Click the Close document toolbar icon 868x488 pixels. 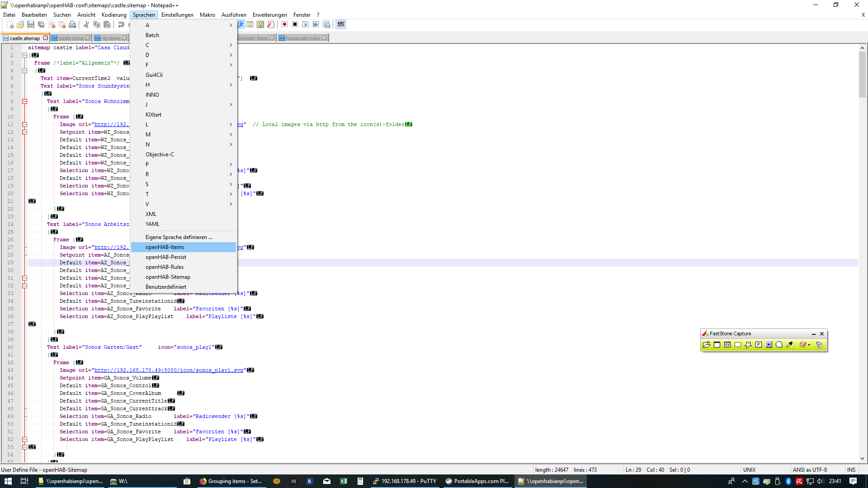pyautogui.click(x=52, y=25)
